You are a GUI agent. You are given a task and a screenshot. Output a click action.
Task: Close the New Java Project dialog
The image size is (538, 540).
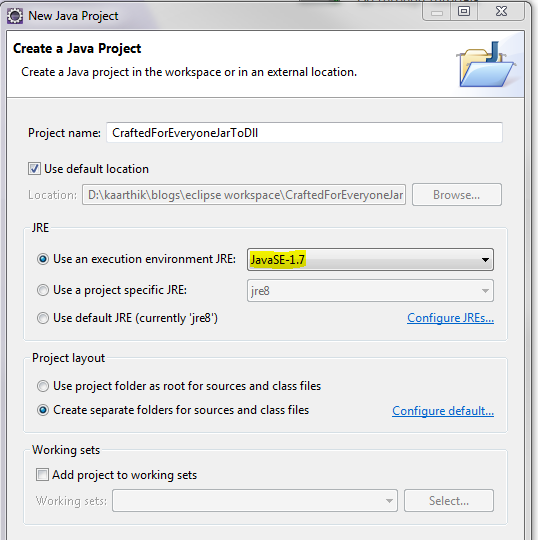pyautogui.click(x=501, y=12)
